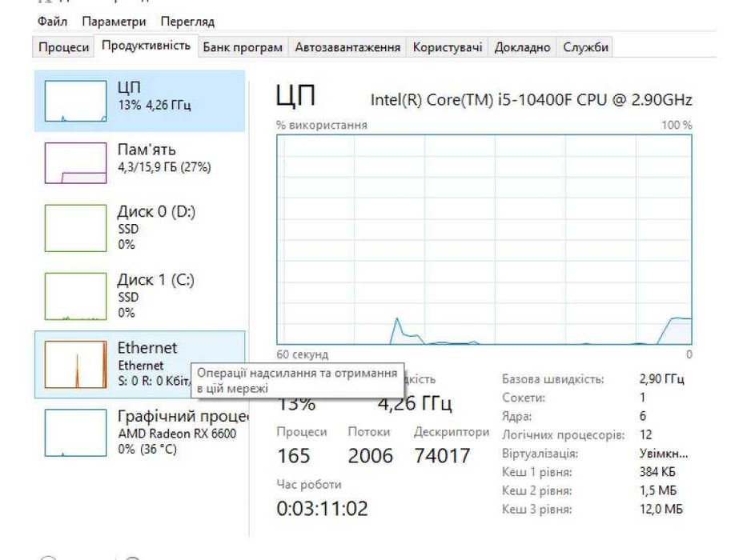The image size is (747, 560).
Task: Open the Докладно tab
Action: 522,47
